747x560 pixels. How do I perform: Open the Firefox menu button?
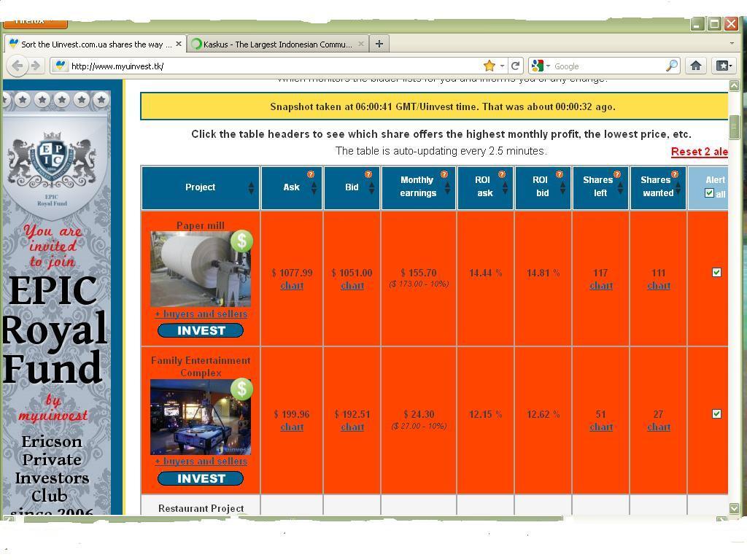tap(35, 22)
